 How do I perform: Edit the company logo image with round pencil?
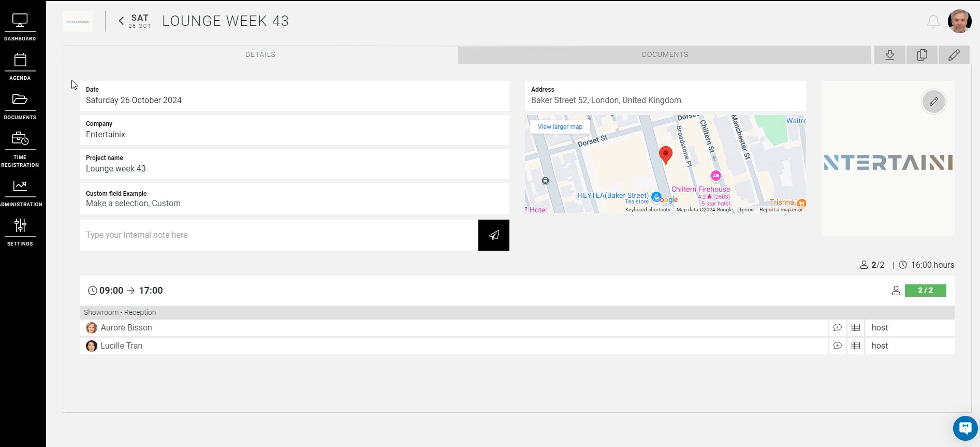933,102
